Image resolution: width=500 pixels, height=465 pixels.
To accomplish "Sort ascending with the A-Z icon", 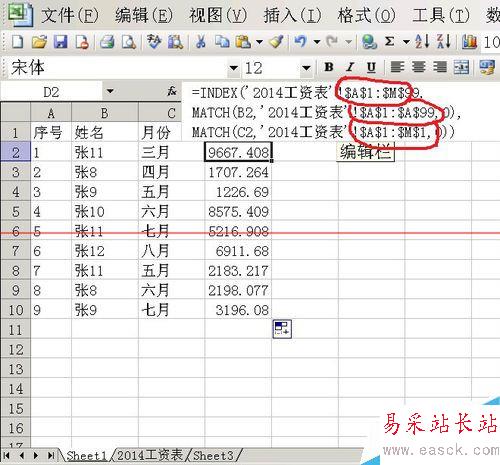I will coord(422,42).
